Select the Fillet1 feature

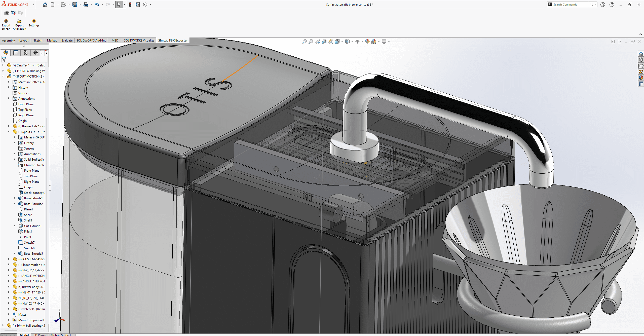28,231
